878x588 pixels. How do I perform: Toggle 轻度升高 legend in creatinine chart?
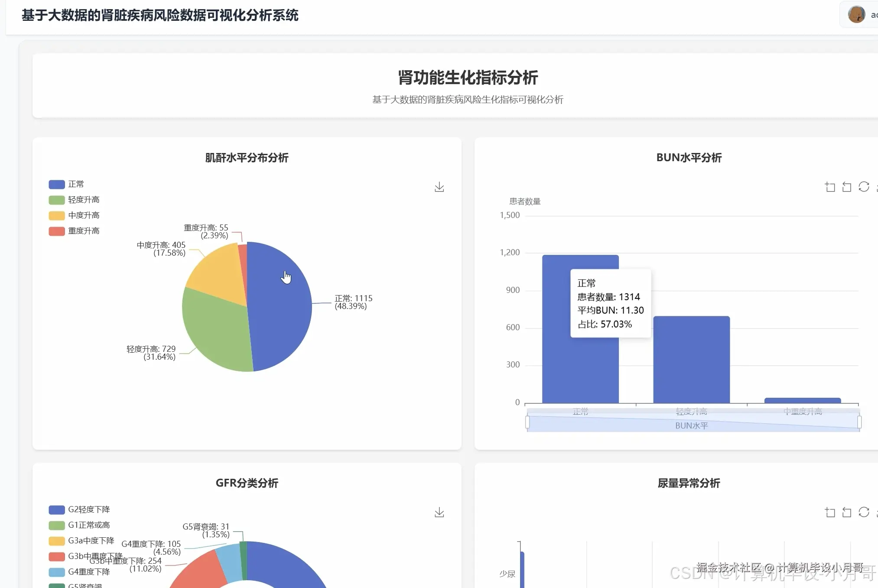tap(74, 200)
